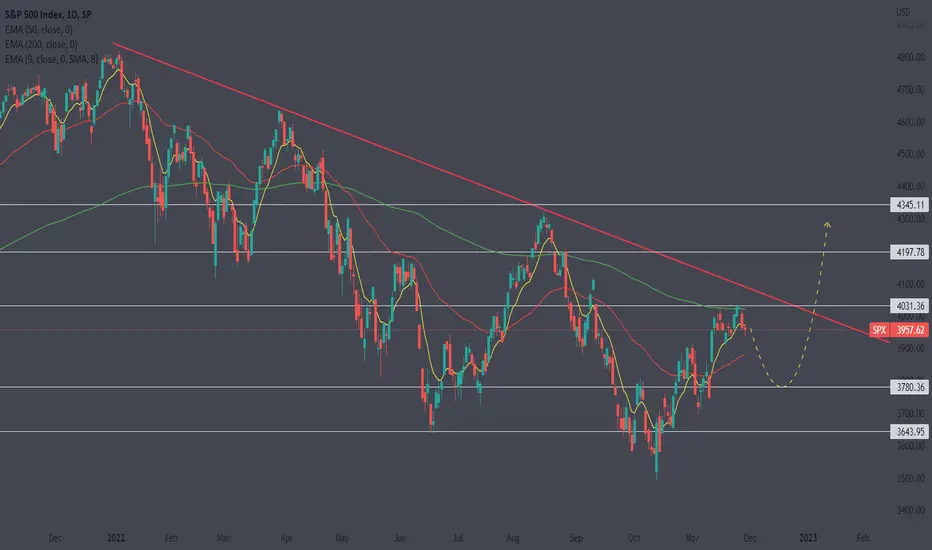This screenshot has width=932, height=550.
Task: Click the 4345.11 horizontal level price tag
Action: [910, 205]
